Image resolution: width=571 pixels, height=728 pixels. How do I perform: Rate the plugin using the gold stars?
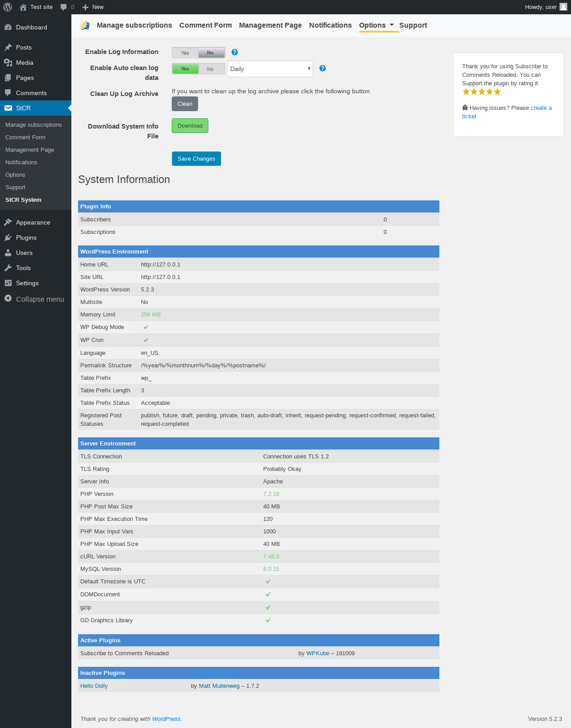482,92
